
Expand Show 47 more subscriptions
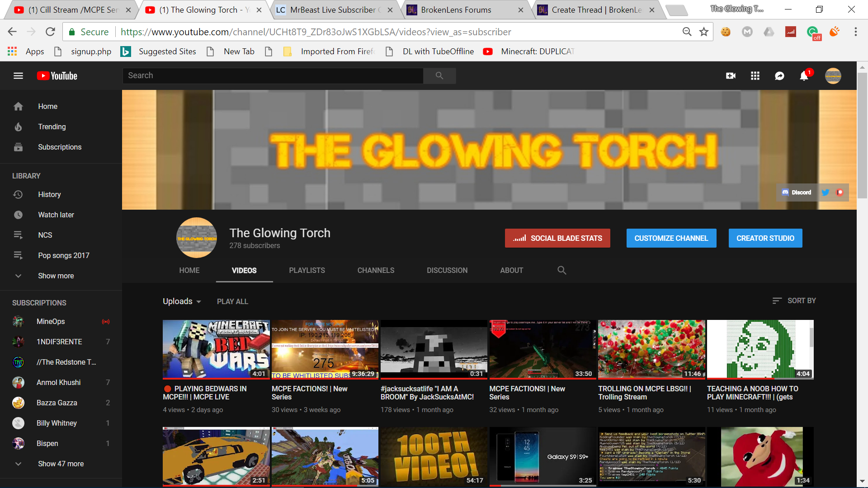coord(61,464)
